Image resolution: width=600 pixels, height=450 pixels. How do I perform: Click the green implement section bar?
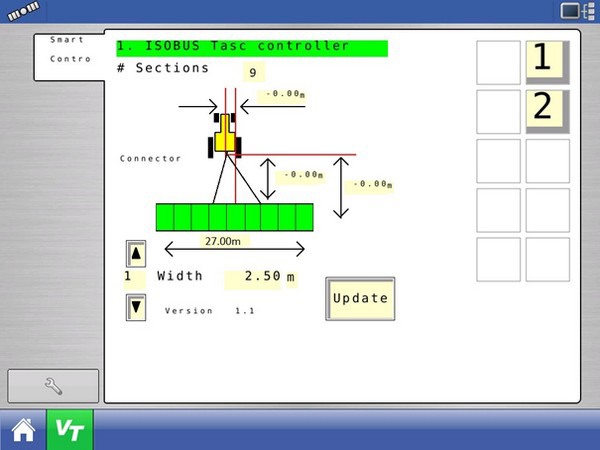point(235,216)
